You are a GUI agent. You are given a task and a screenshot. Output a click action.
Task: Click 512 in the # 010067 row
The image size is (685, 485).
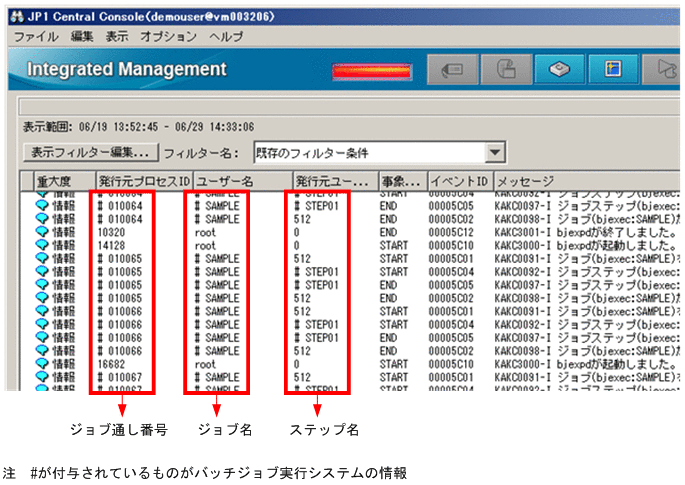point(302,377)
